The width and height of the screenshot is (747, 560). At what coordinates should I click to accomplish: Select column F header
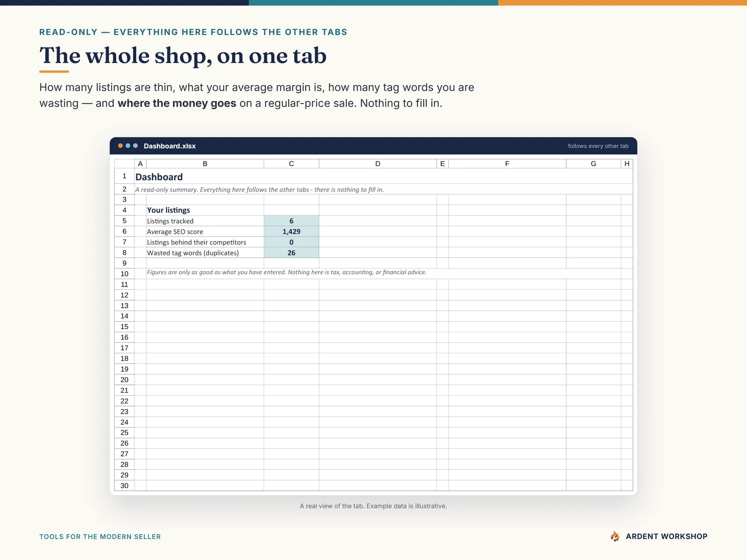coord(507,164)
